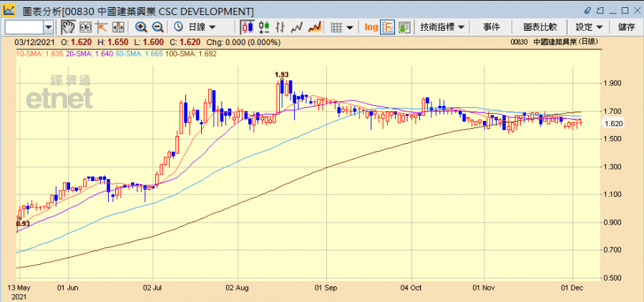This screenshot has height=302, width=644.
Task: Click the green download arrow icon
Action: [x=404, y=27]
